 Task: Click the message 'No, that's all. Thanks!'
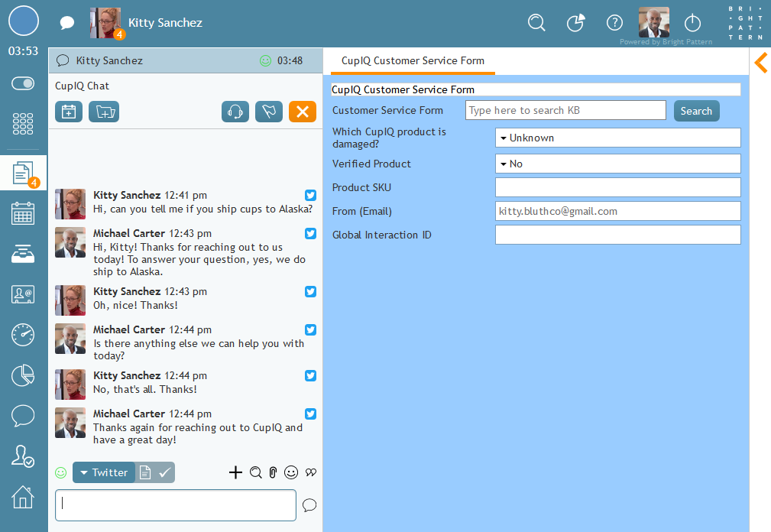click(x=145, y=389)
